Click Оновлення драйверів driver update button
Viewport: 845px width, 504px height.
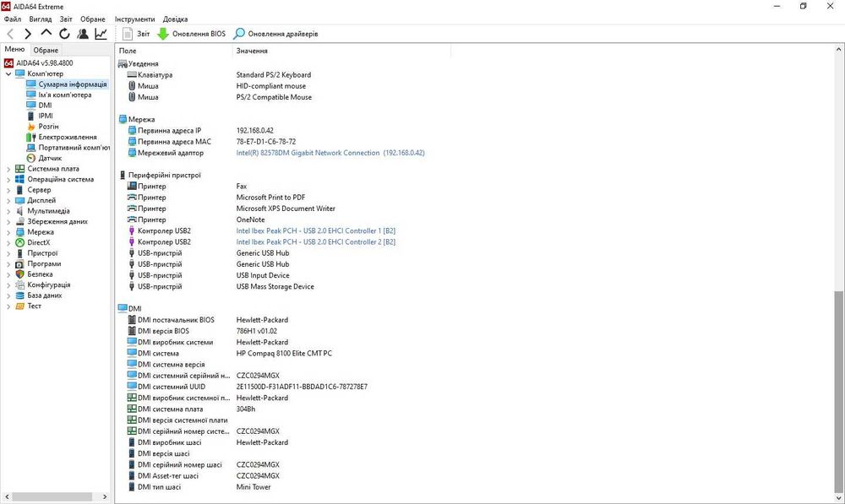(x=276, y=34)
